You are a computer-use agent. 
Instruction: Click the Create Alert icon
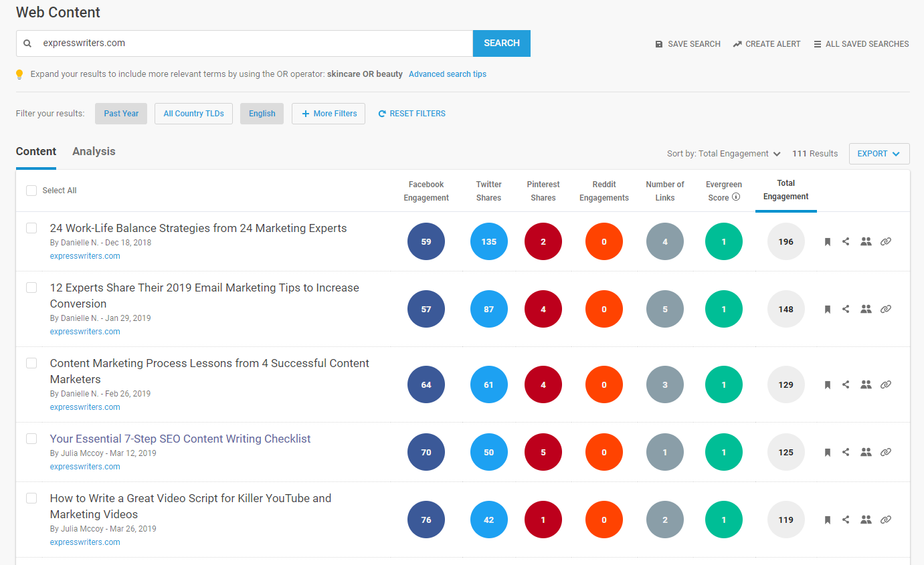pyautogui.click(x=737, y=44)
